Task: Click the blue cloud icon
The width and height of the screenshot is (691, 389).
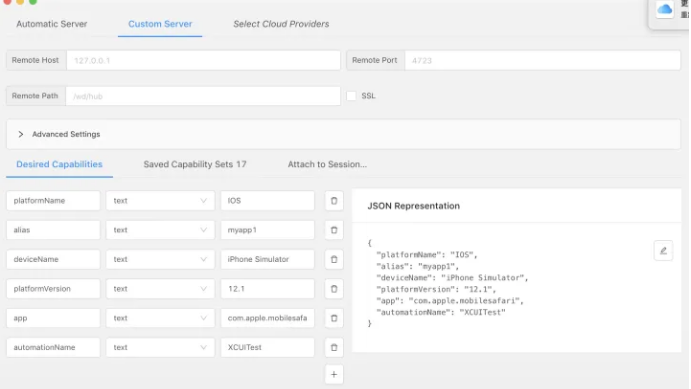Action: (665, 9)
